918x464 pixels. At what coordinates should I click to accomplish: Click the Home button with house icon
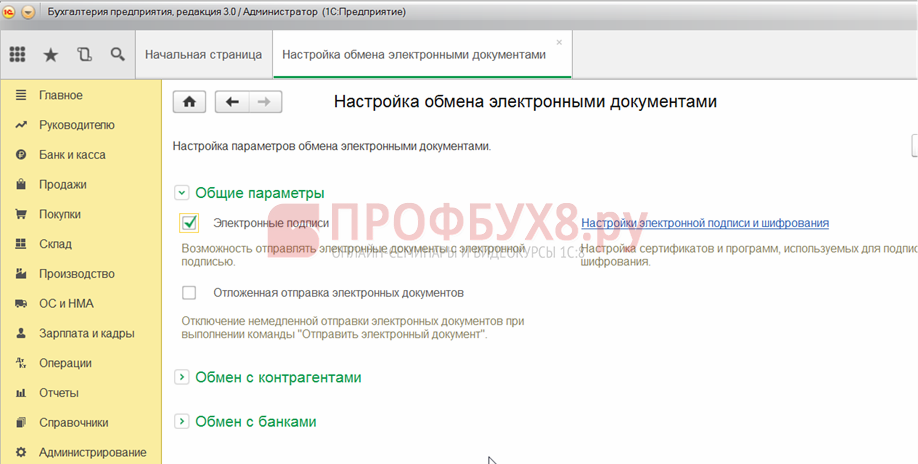point(189,102)
